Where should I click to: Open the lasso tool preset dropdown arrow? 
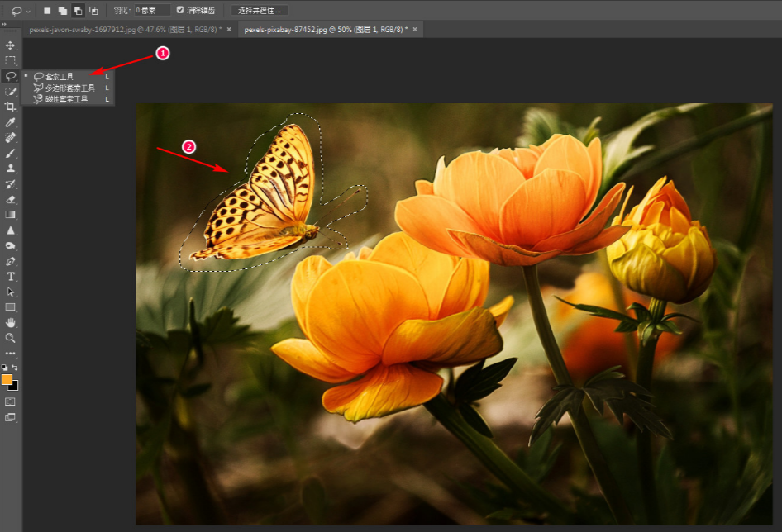28,11
